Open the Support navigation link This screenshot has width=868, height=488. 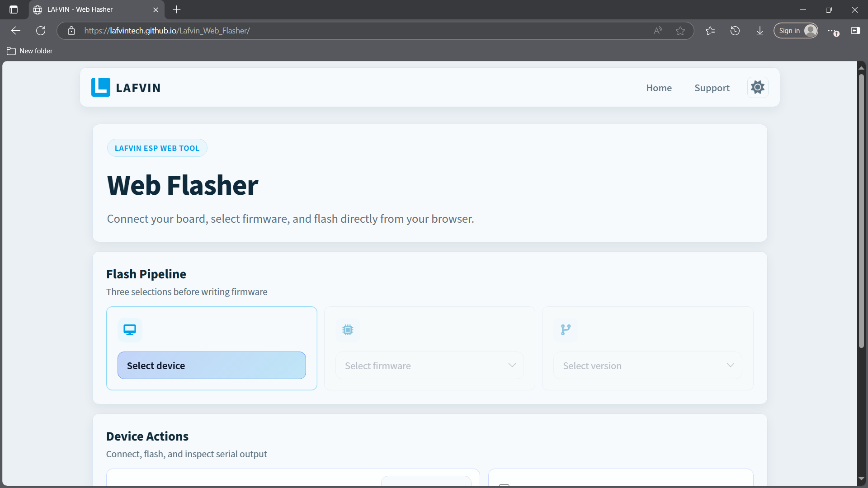[x=712, y=88]
